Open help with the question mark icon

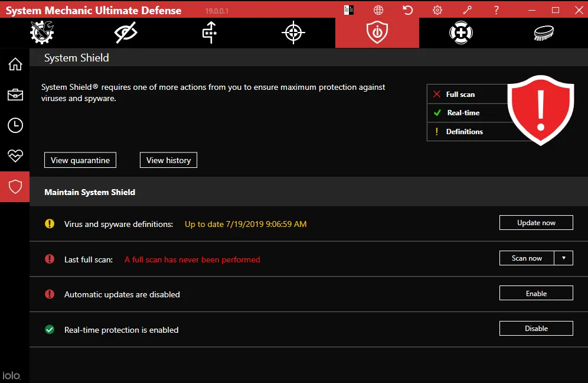(496, 10)
